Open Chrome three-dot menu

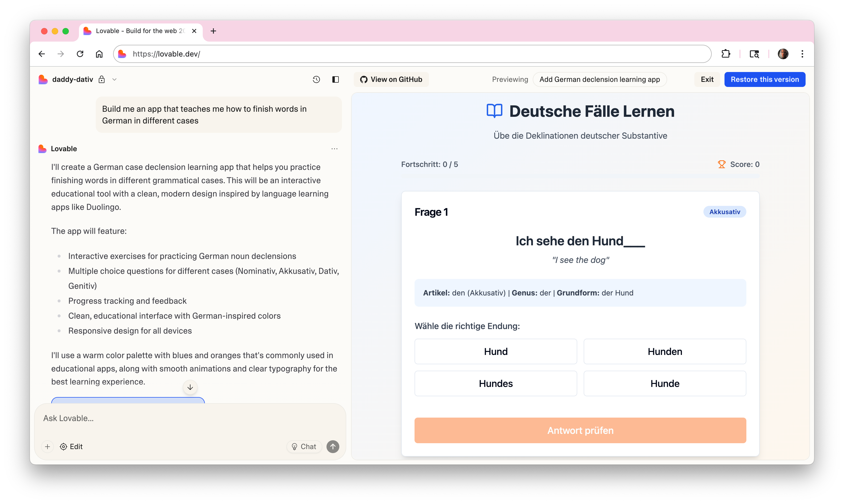pos(802,54)
